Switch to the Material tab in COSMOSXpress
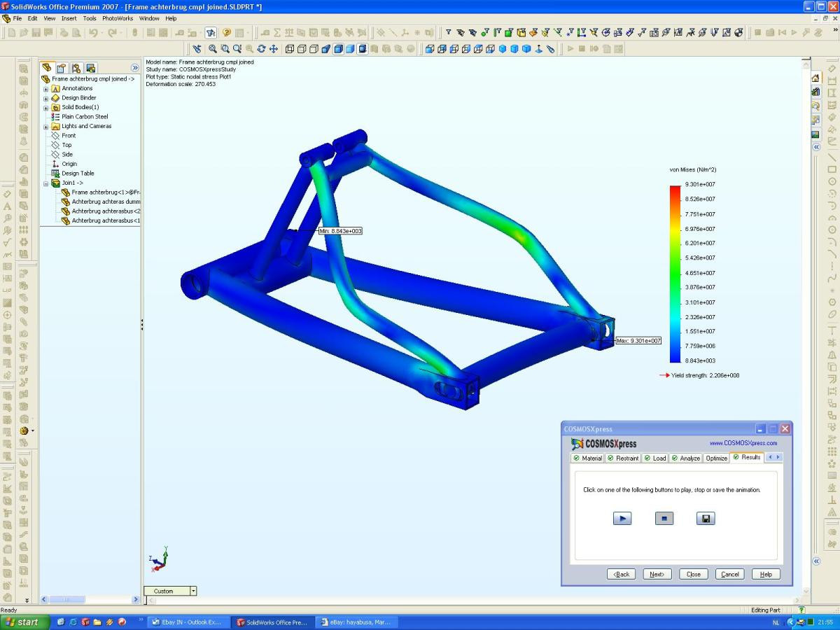The width and height of the screenshot is (840, 630). click(587, 458)
